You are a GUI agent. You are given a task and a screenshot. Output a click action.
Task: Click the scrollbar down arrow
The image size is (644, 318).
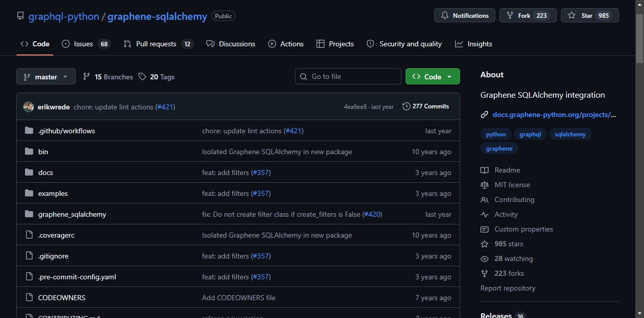(640, 313)
